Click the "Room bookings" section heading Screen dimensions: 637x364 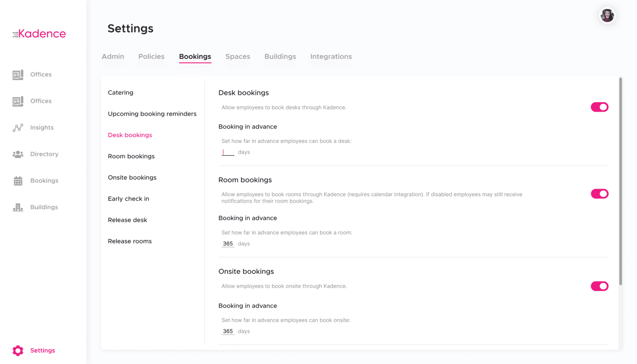pyautogui.click(x=245, y=180)
